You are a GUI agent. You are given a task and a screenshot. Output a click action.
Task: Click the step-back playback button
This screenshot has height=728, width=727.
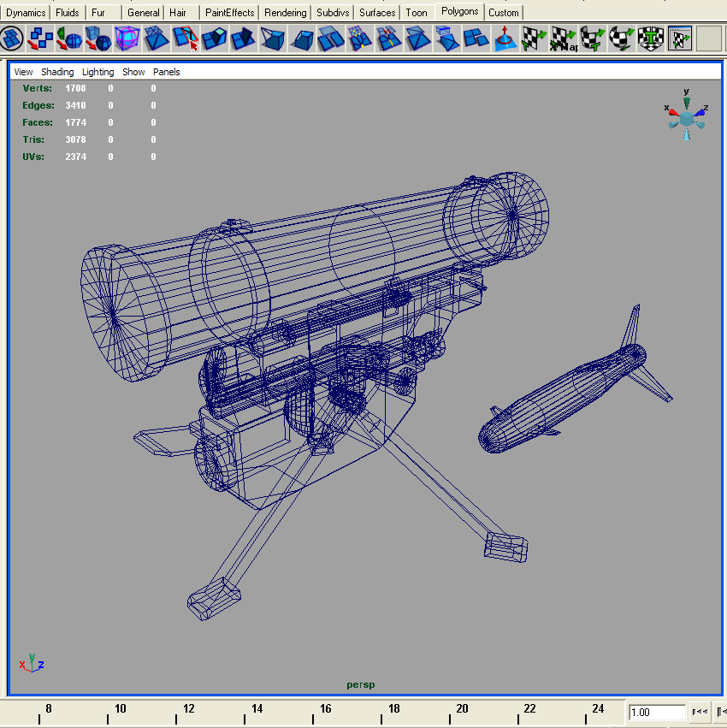tap(700, 712)
